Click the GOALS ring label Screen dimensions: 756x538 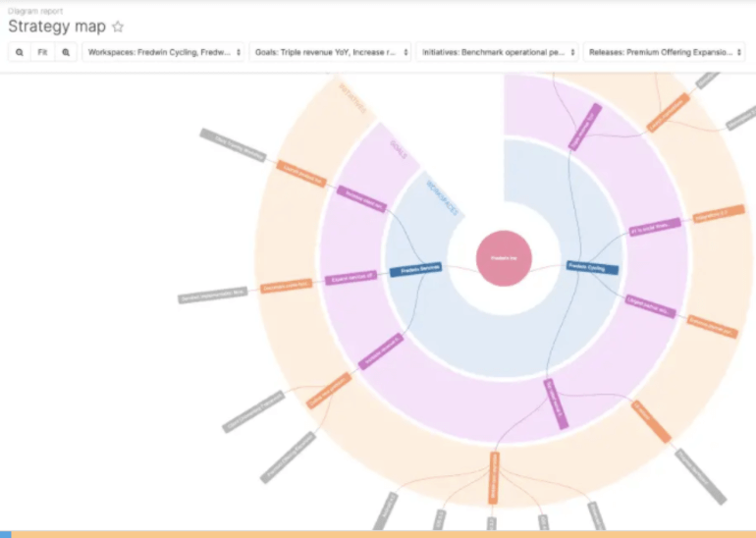399,149
